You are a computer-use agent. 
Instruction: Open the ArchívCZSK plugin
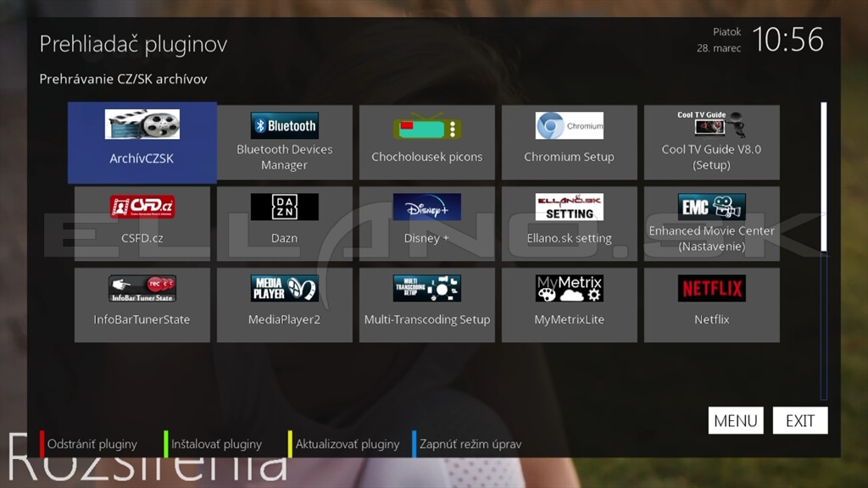click(x=142, y=142)
